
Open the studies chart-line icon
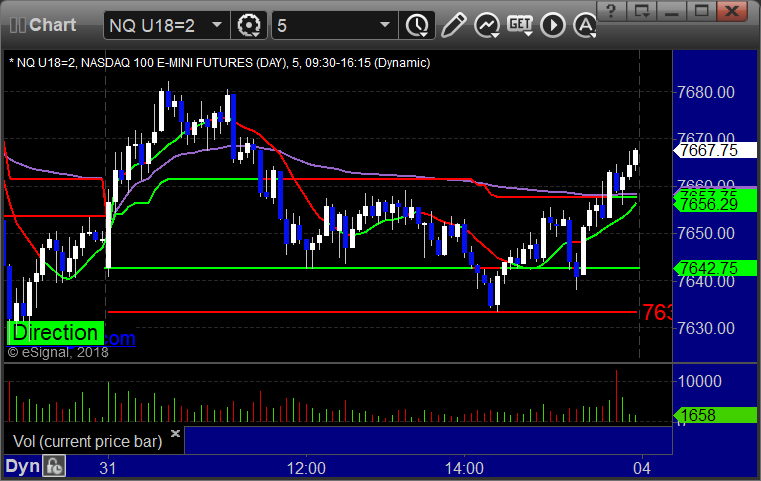click(x=487, y=25)
